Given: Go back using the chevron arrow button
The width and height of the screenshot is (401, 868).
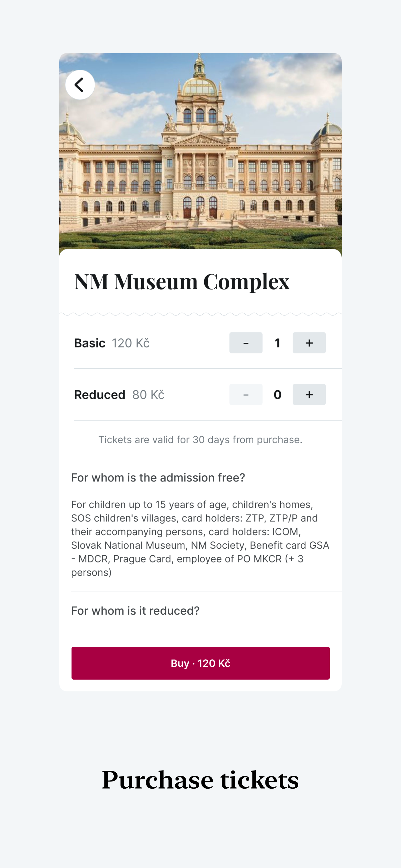Looking at the screenshot, I should point(80,85).
